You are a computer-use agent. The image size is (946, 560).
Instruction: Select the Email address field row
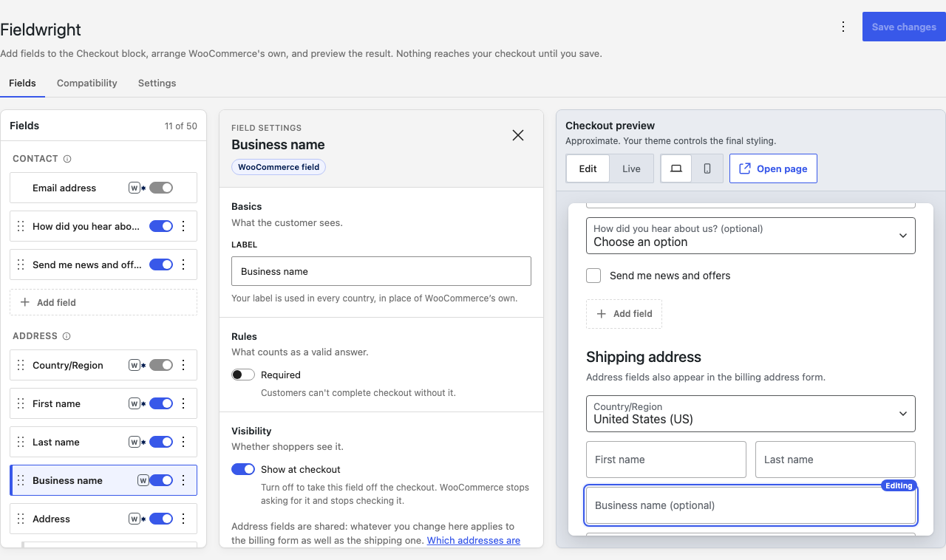103,188
